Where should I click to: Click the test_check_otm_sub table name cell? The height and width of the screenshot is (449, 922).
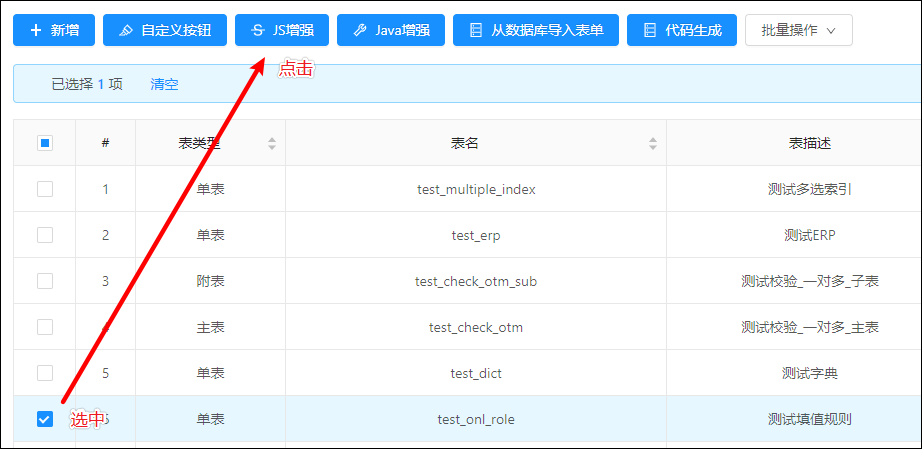(x=476, y=281)
